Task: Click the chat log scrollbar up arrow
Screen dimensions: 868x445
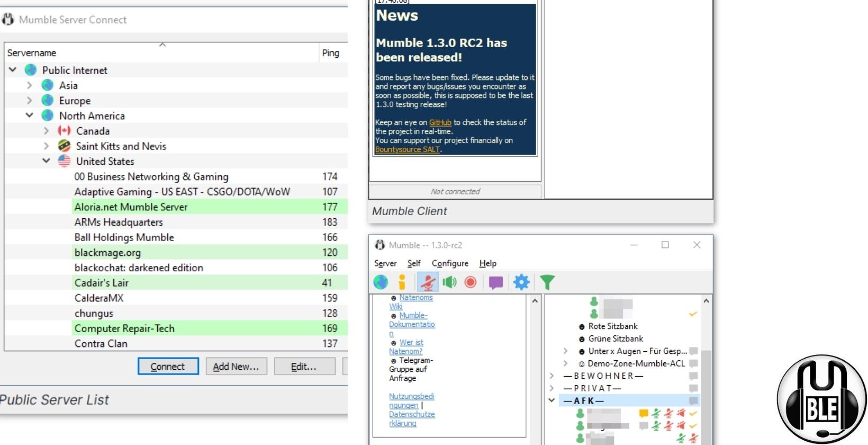Action: click(x=535, y=301)
